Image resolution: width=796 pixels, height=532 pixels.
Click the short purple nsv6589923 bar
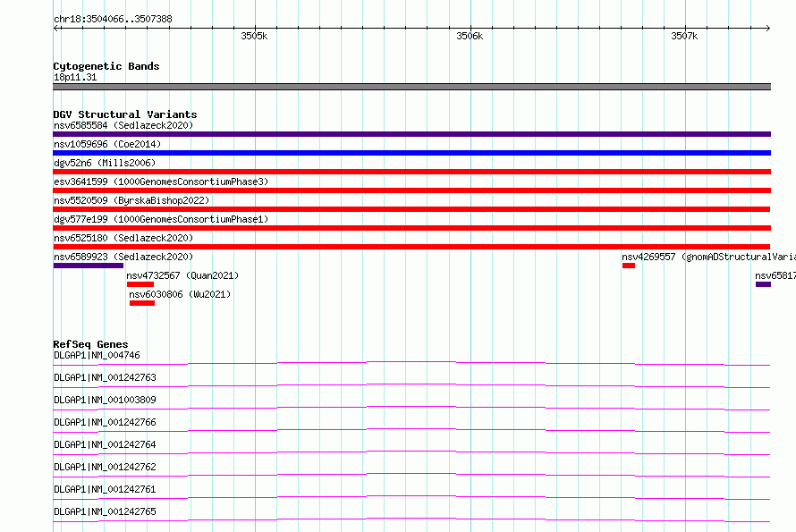[89, 266]
